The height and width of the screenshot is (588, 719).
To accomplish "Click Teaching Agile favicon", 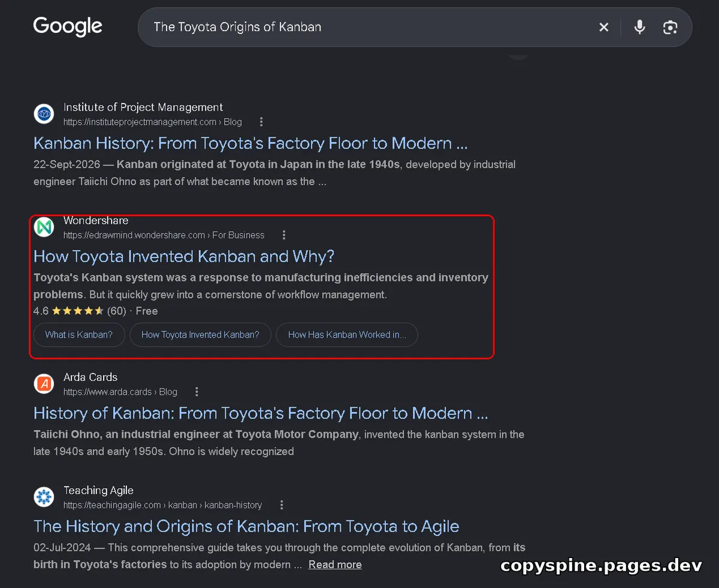I will pyautogui.click(x=44, y=497).
